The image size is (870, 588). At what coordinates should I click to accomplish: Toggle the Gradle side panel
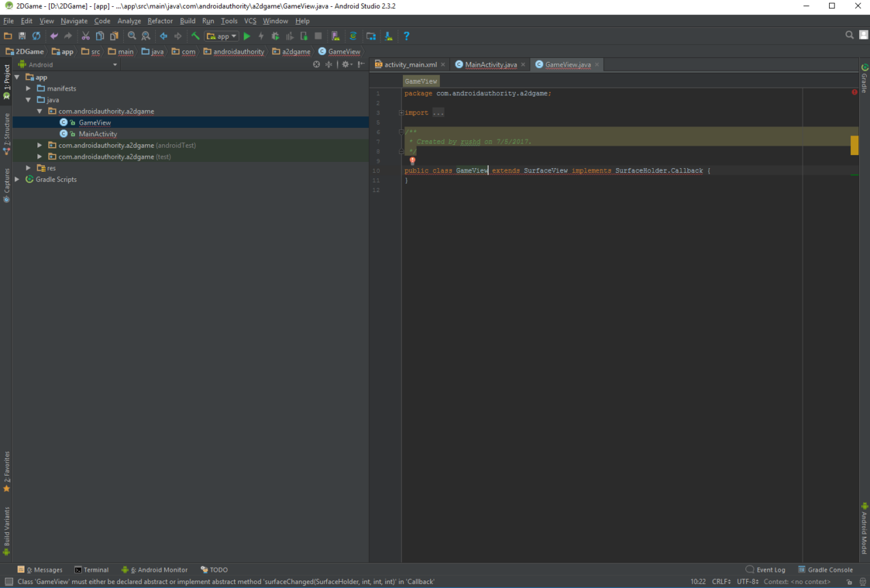(865, 78)
